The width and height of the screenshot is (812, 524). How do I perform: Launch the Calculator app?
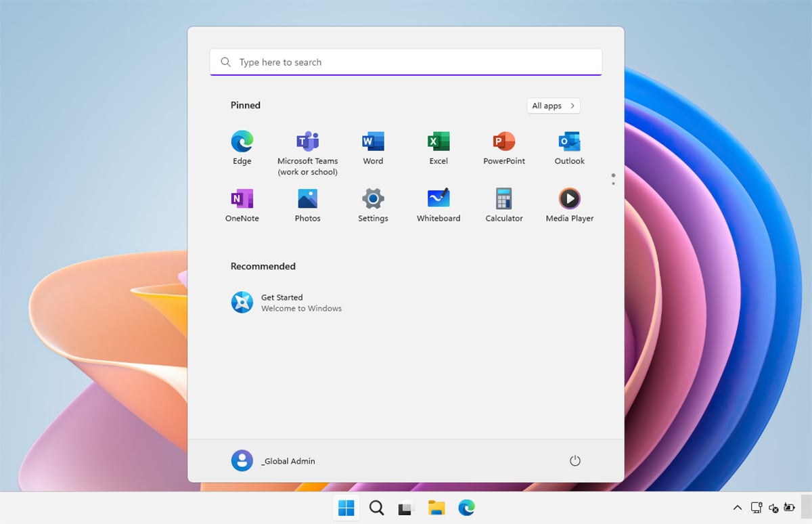504,206
